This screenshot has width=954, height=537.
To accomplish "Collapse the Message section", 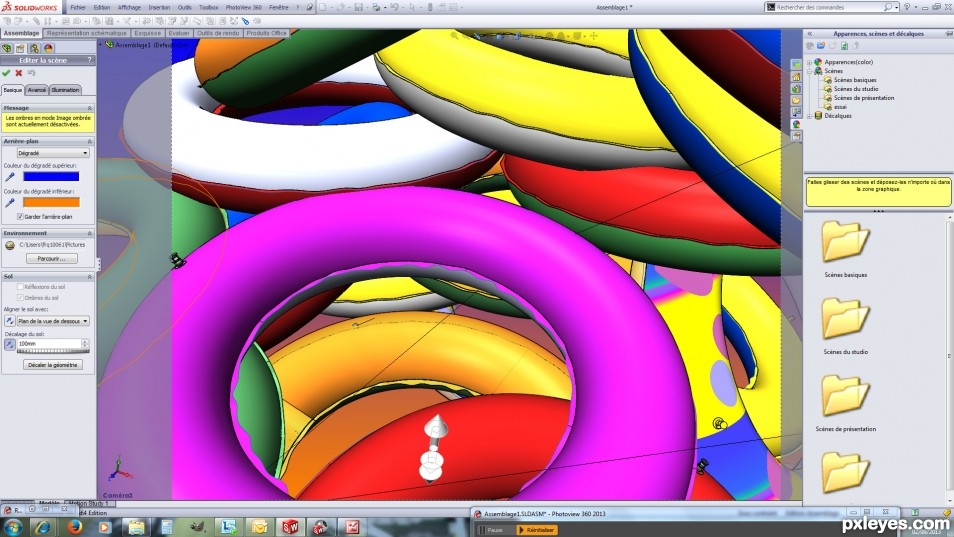I will pyautogui.click(x=89, y=108).
